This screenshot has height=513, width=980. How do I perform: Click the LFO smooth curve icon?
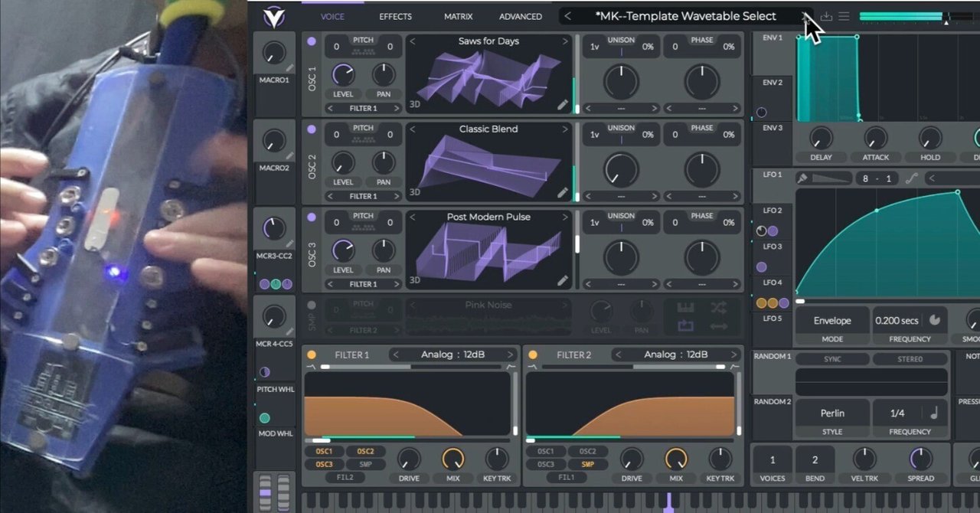[911, 178]
